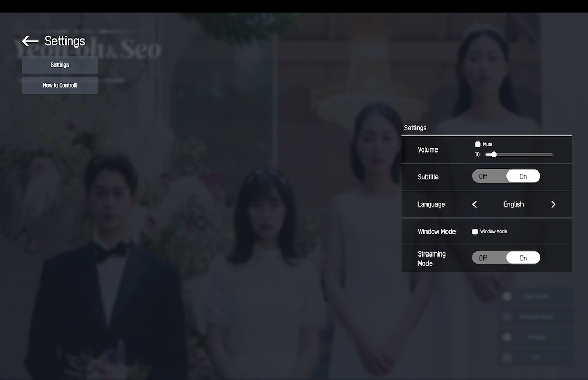
Task: Turn Streaming Mode Off
Action: (483, 258)
